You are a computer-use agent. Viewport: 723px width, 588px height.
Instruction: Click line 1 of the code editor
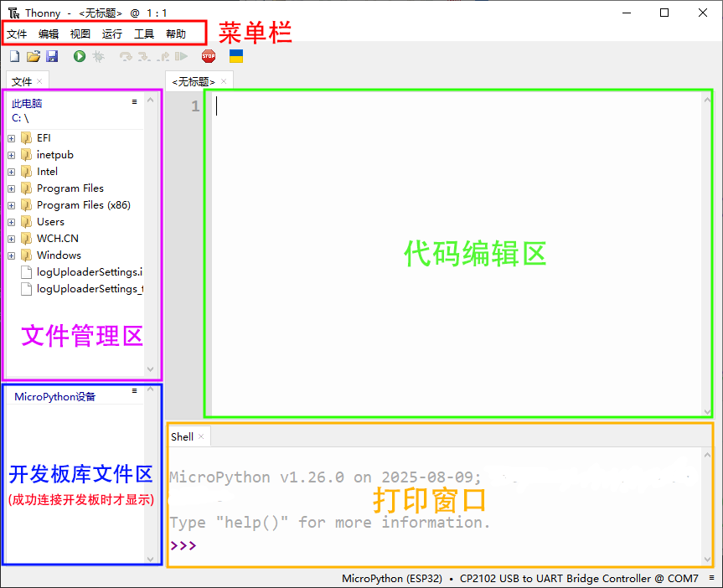[457, 106]
